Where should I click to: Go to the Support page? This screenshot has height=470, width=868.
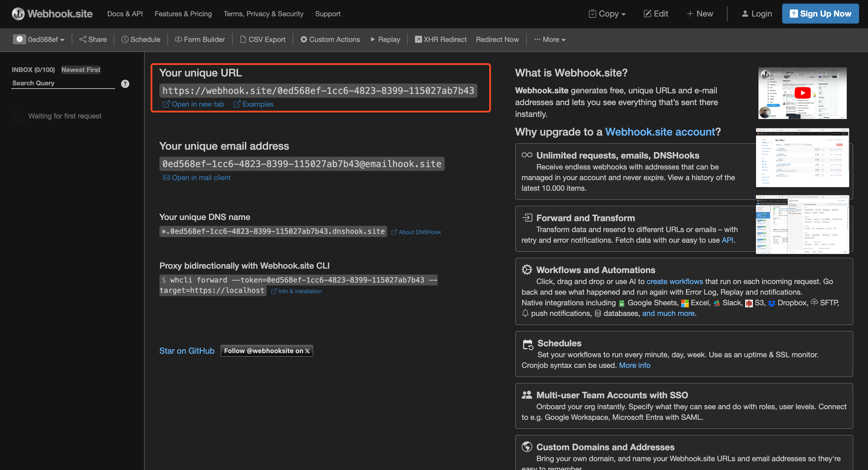click(x=327, y=14)
